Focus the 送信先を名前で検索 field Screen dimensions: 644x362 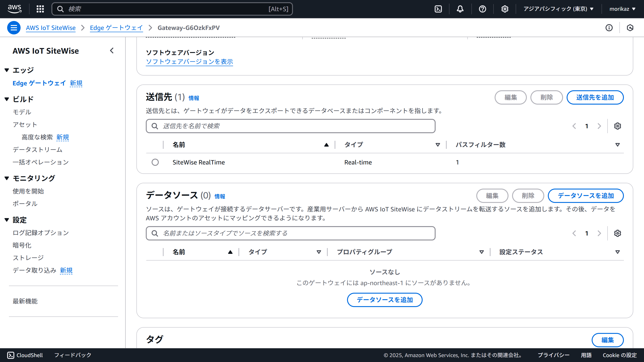290,126
